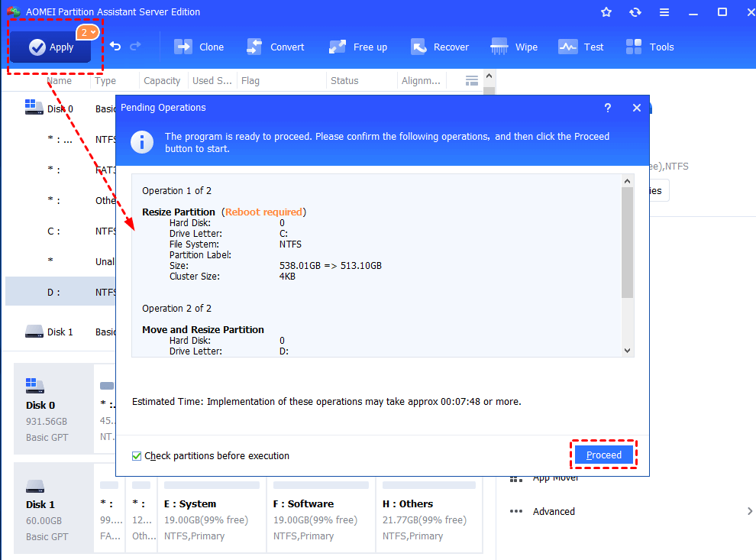This screenshot has width=756, height=560.
Task: Click the Move and Resize Partition heading
Action: pos(203,329)
